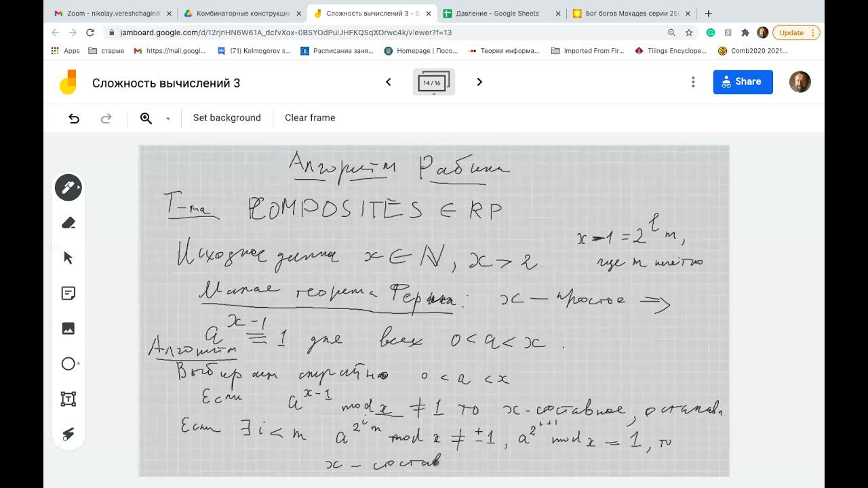868x488 pixels.
Task: Open Теория информа... bookmark
Action: pos(504,51)
